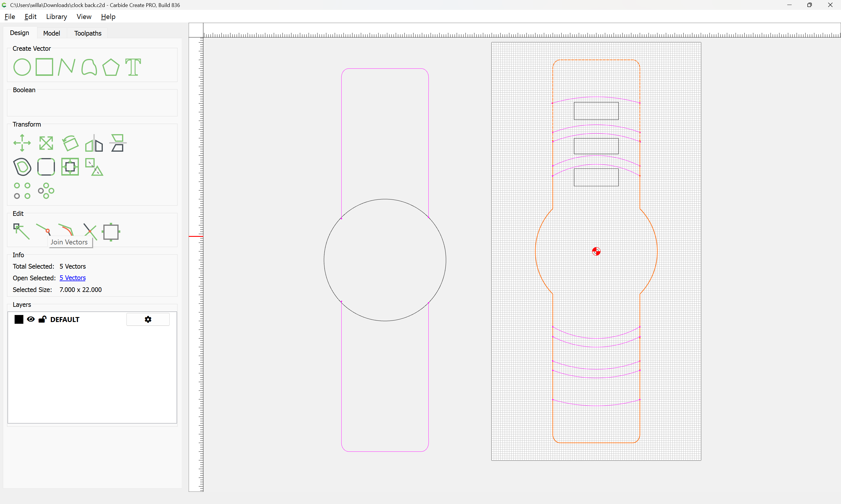Pick the Polyline vector tool
Image resolution: width=841 pixels, height=504 pixels.
click(66, 67)
